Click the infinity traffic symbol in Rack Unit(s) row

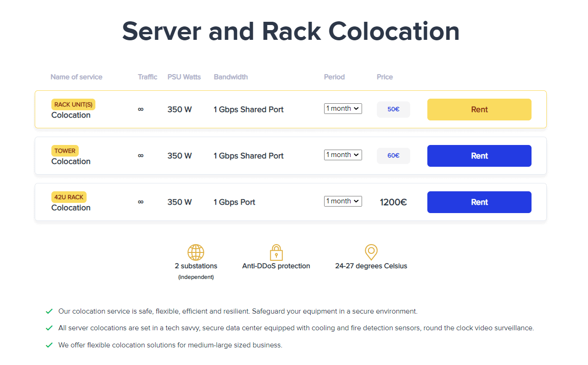pos(141,109)
